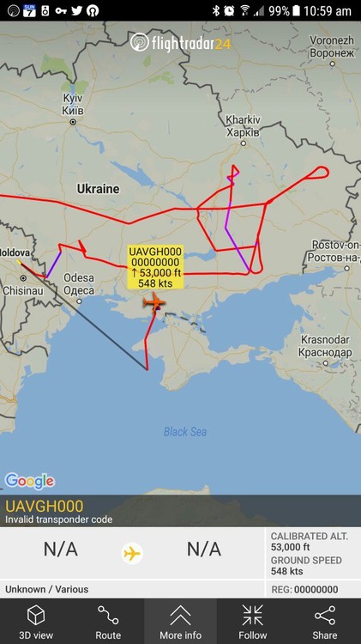Tap the yellow airplane route icon
The height and width of the screenshot is (644, 361).
coord(132,554)
